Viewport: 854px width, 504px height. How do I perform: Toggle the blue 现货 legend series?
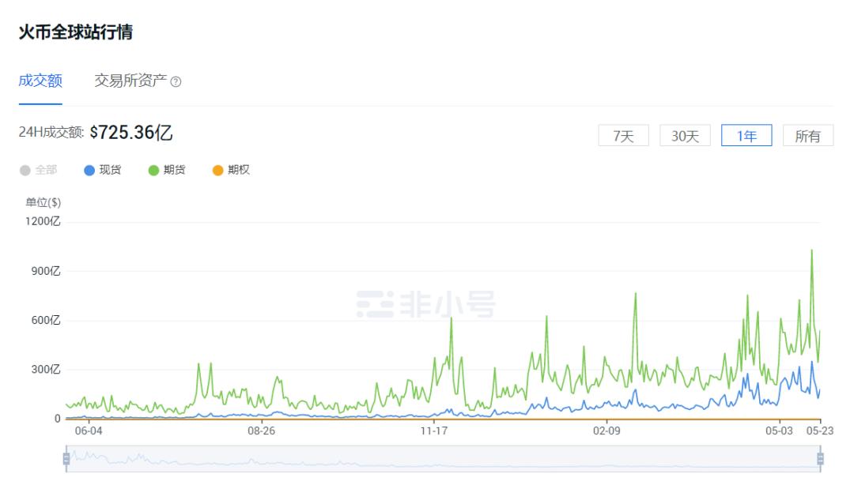click(102, 171)
